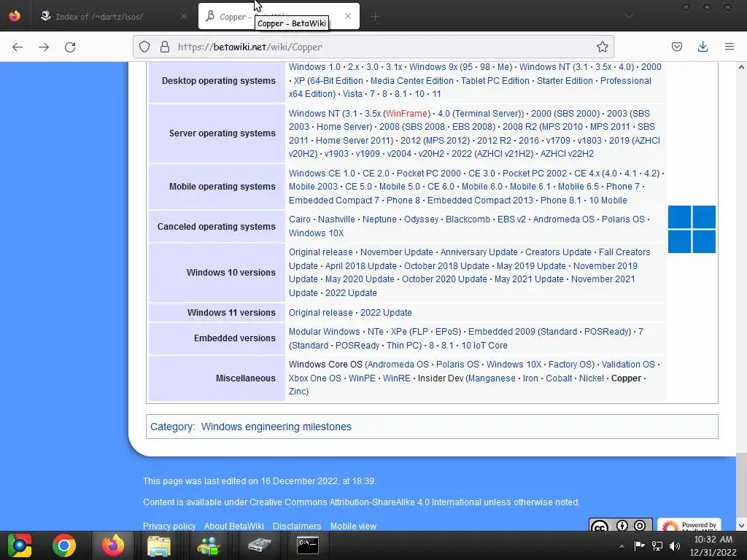Open the volume speaker tray icon
The height and width of the screenshot is (560, 747).
click(675, 545)
